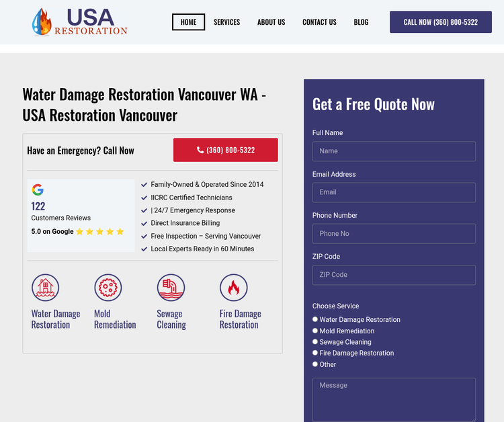Focus the ZIP Code input field
Image resolution: width=504 pixels, height=422 pixels.
(394, 275)
